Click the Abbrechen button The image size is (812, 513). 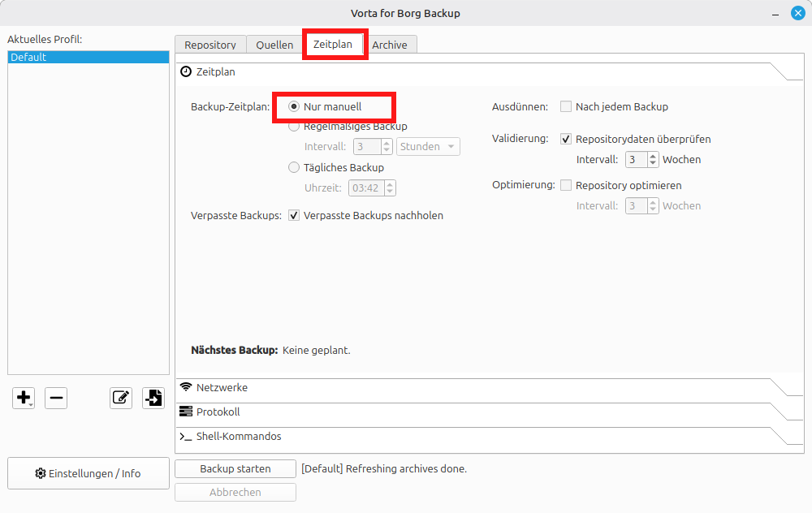[x=235, y=492]
